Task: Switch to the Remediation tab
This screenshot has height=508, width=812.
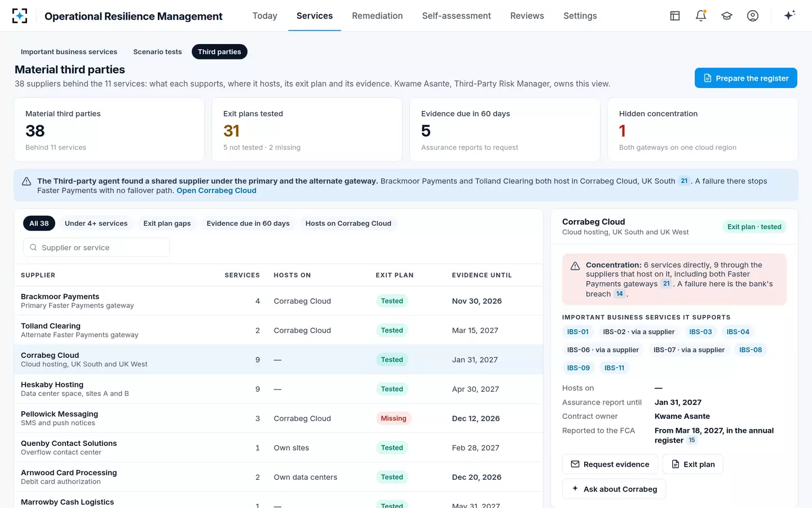Action: [x=377, y=16]
